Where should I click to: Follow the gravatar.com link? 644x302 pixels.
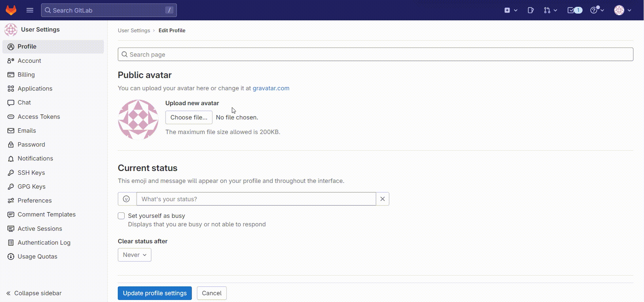click(x=271, y=88)
